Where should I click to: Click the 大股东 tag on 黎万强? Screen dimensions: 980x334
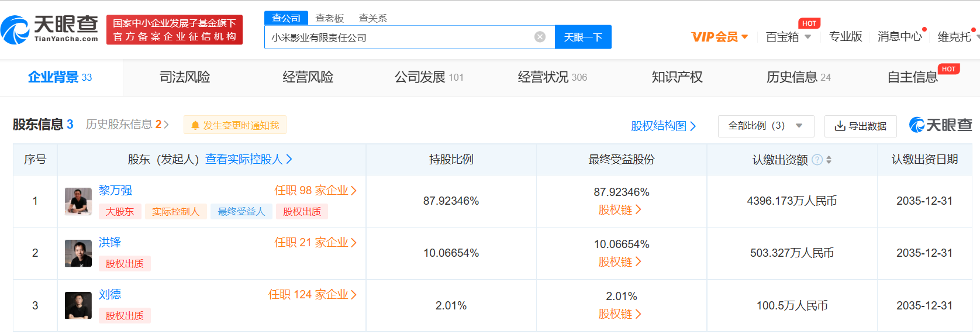tap(120, 212)
